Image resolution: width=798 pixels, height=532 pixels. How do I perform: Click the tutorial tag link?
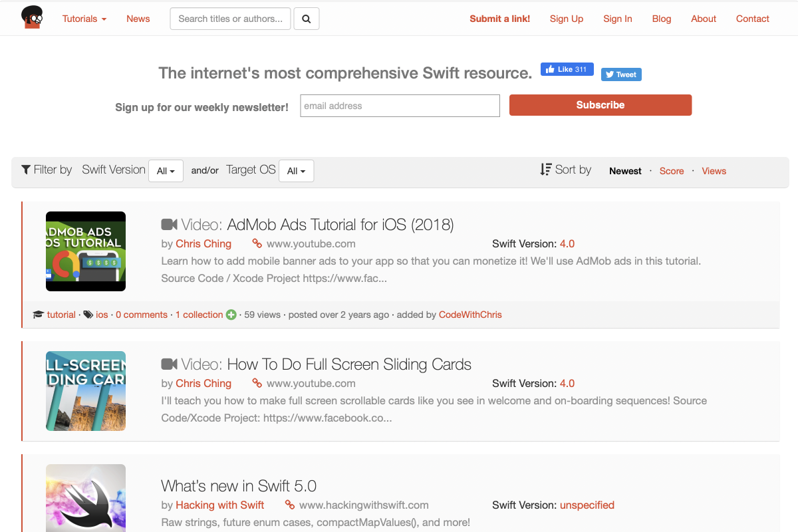coord(61,315)
